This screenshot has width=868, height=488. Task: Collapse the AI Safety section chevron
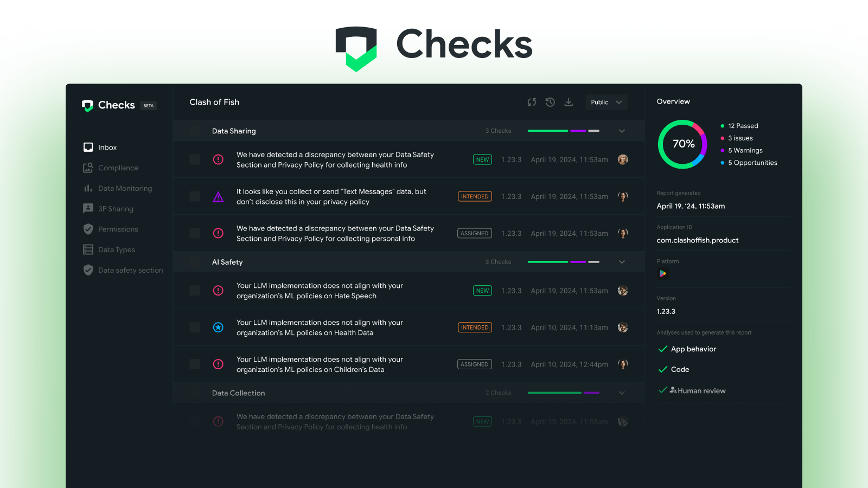[x=622, y=262]
